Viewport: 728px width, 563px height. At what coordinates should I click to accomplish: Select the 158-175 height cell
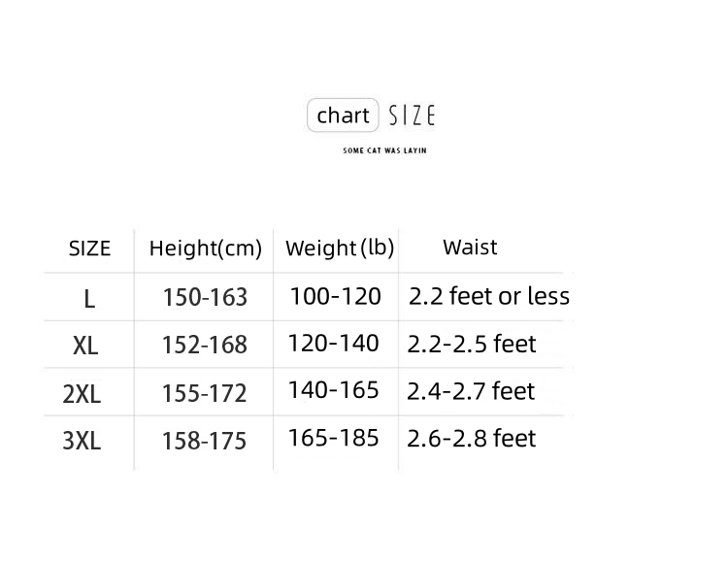pyautogui.click(x=204, y=441)
